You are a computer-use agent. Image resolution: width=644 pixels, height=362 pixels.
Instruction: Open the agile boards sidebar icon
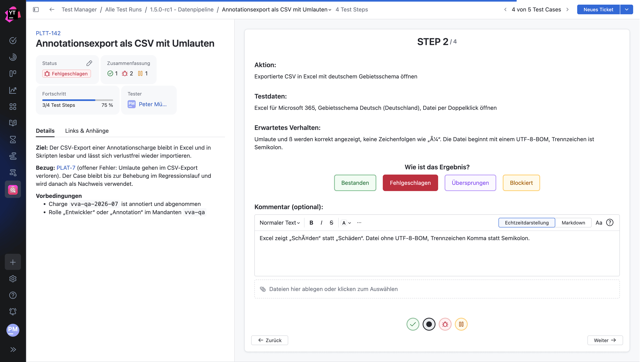[x=13, y=73]
